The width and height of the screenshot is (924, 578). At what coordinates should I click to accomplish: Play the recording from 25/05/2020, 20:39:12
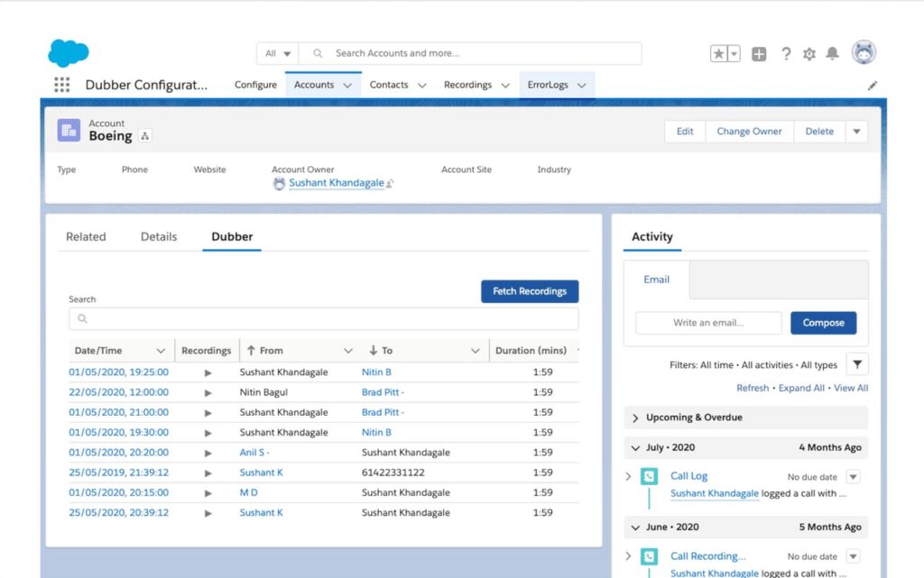tap(208, 513)
